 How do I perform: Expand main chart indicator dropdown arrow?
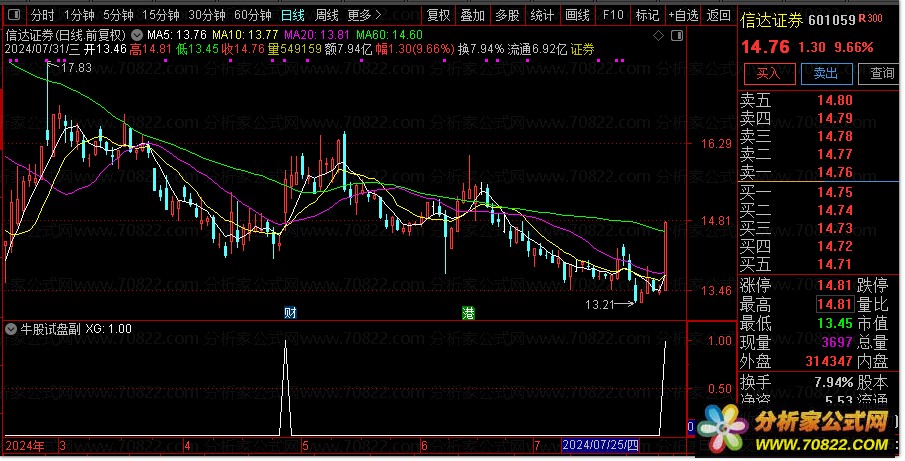coord(137,35)
